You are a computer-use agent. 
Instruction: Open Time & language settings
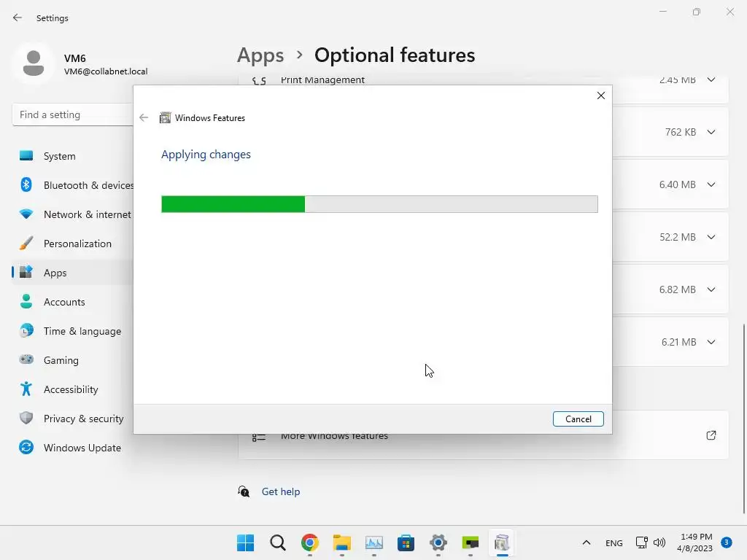[x=72, y=331]
